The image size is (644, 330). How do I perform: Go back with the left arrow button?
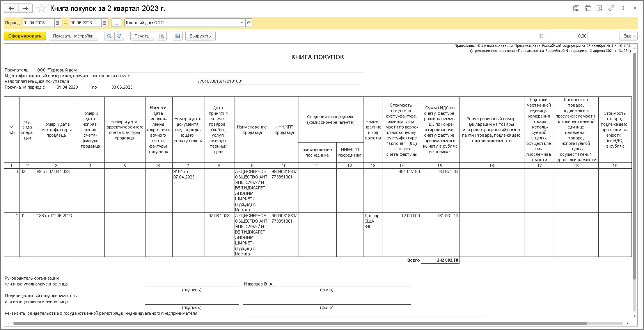[12, 8]
